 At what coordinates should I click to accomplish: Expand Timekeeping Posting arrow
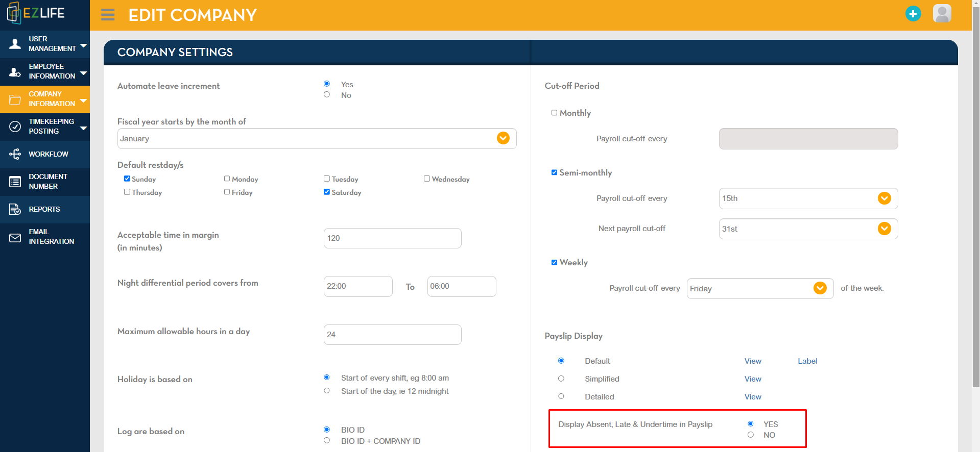coord(83,129)
